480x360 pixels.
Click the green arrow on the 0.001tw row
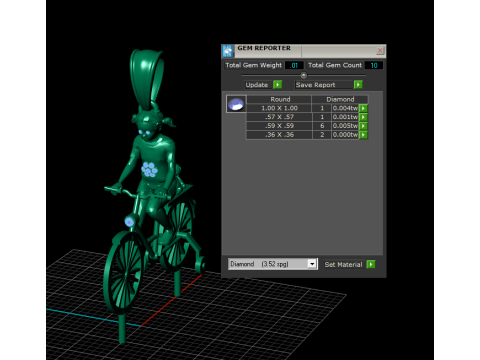click(363, 117)
